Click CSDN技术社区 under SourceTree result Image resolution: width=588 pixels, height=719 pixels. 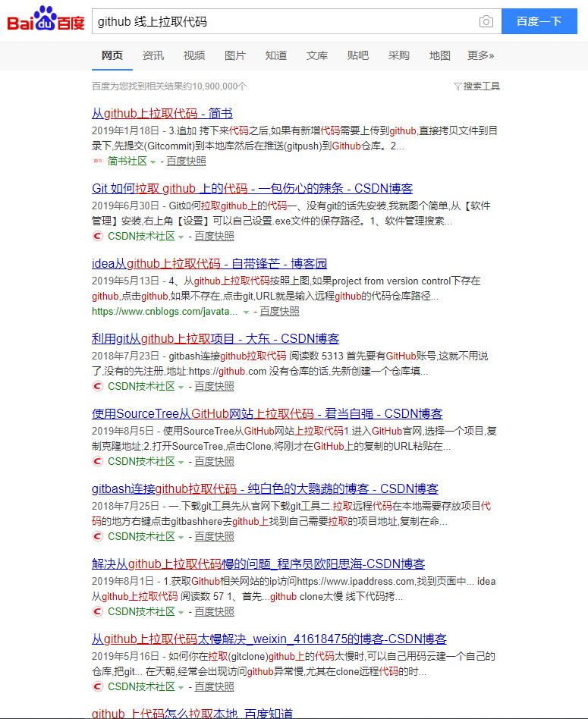coord(141,461)
